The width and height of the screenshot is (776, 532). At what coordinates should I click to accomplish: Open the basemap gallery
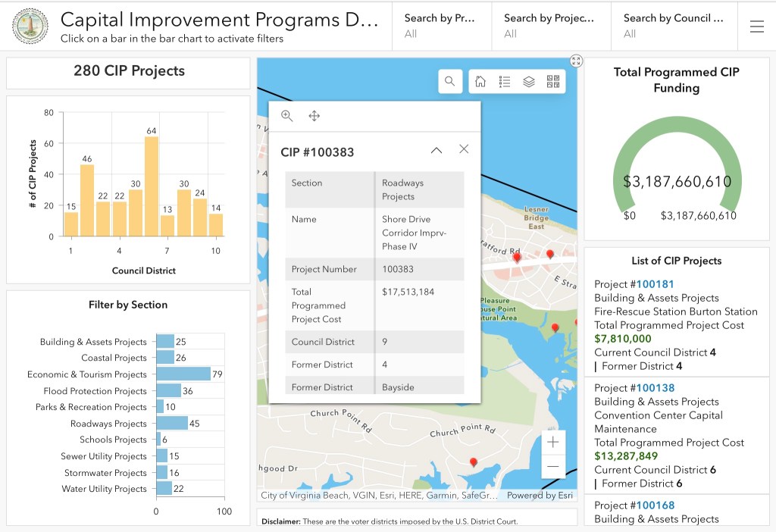(552, 82)
